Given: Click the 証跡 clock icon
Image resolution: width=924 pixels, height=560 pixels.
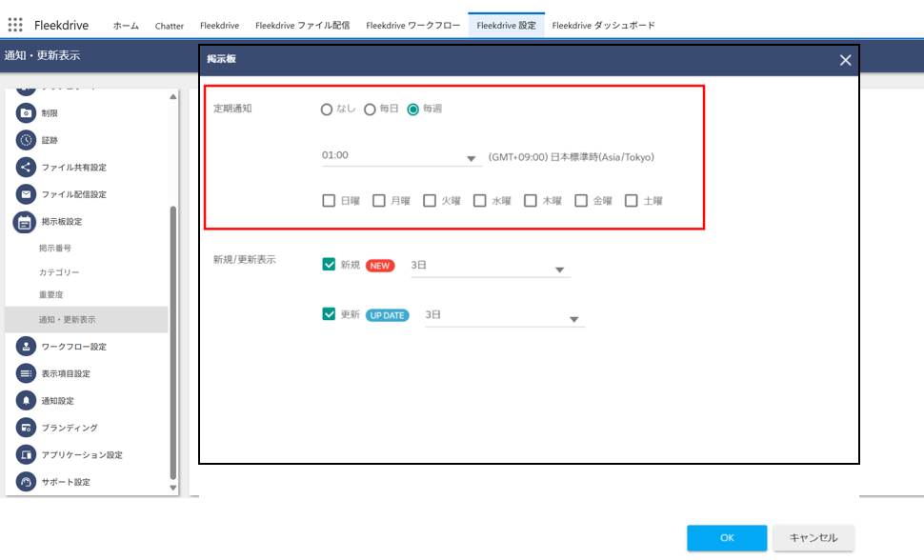Looking at the screenshot, I should tap(26, 140).
